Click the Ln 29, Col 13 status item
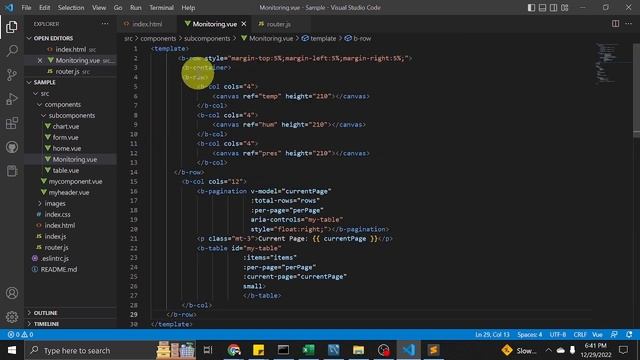This screenshot has height=360, width=640. click(x=492, y=334)
